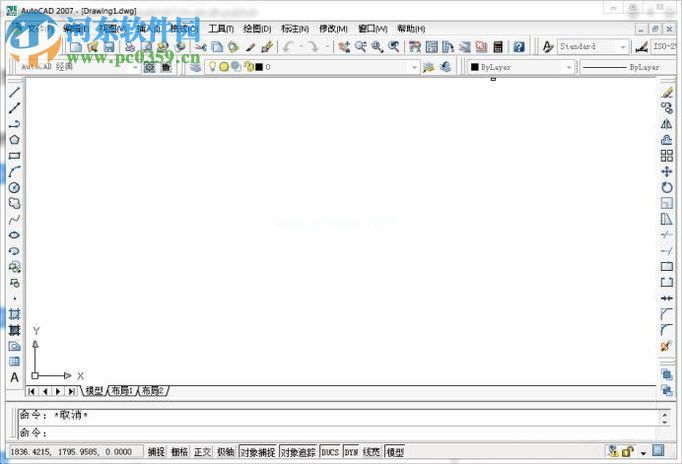Activate the Multiline Text tool

coord(14,377)
